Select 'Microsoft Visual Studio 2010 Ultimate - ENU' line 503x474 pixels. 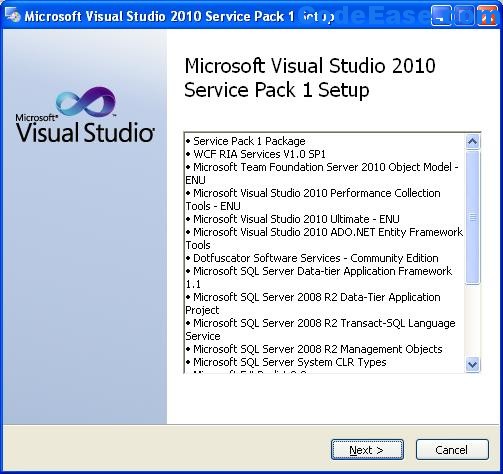[292, 219]
